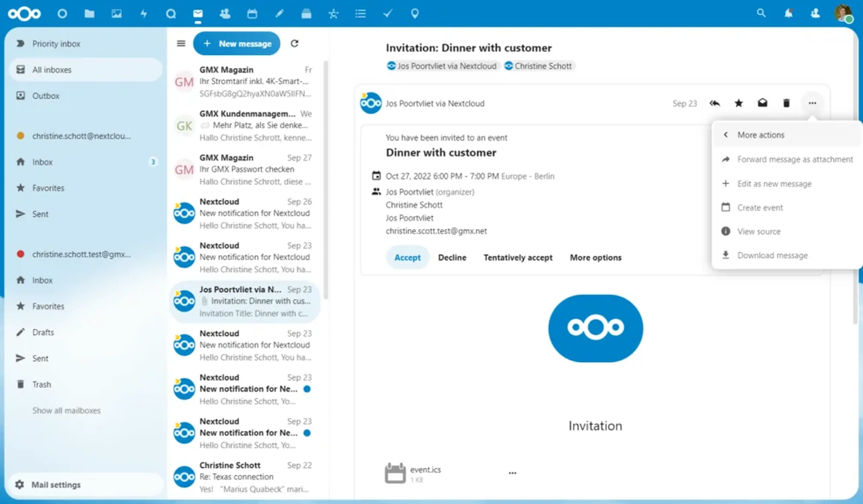Click the orange account status dot
The image size is (863, 504).
tap(21, 136)
